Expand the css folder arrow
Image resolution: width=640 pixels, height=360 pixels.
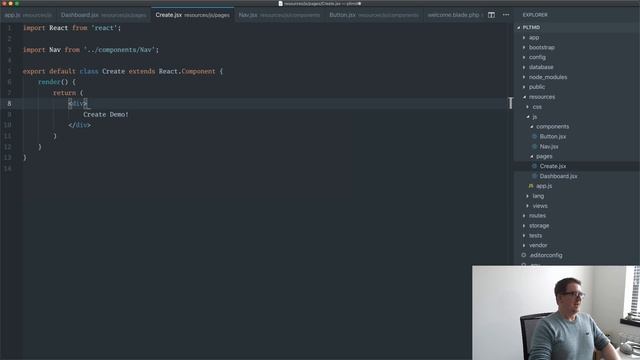[528, 107]
